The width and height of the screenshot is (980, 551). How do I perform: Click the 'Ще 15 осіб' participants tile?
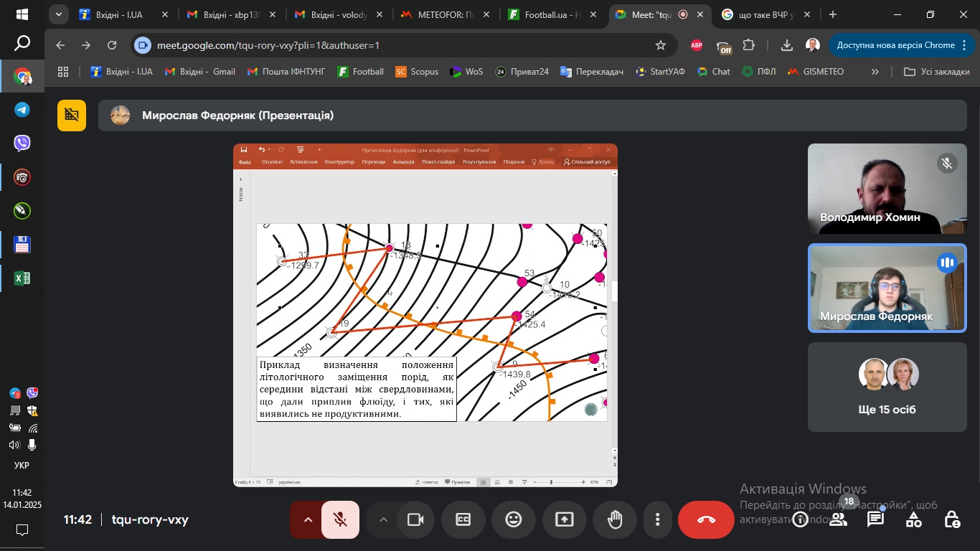pos(886,387)
